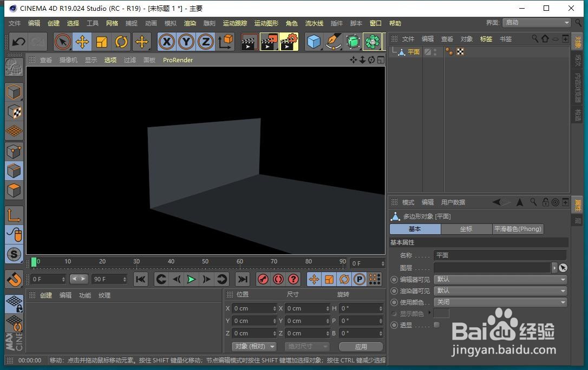Open the 使用颜色 关闭 dropdown
Screen dimensions: 588x370
[x=500, y=302]
